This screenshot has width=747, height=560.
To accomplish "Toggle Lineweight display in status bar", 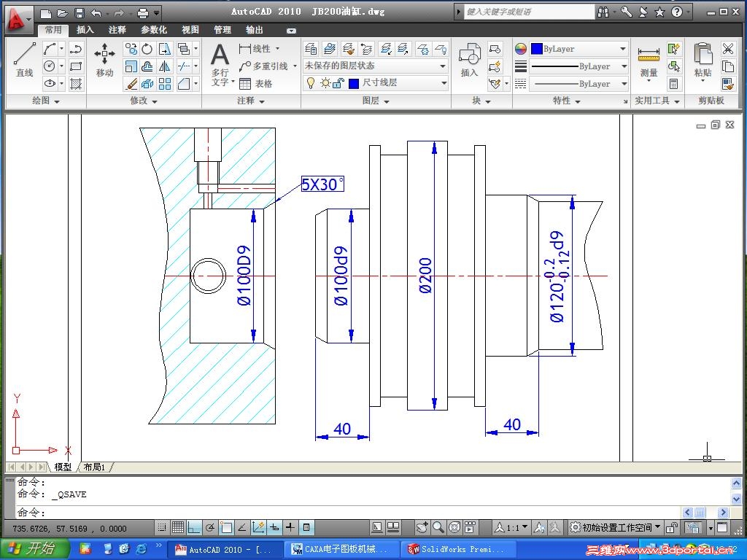I will click(x=290, y=528).
